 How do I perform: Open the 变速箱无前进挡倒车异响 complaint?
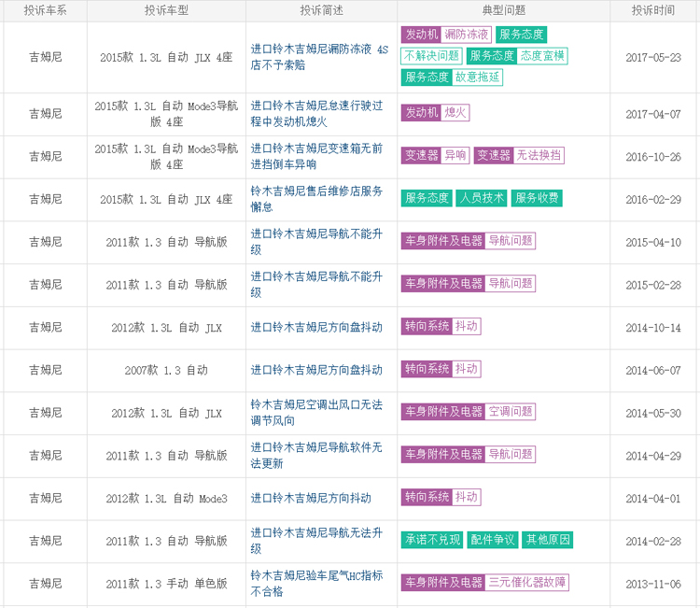pyautogui.click(x=316, y=156)
